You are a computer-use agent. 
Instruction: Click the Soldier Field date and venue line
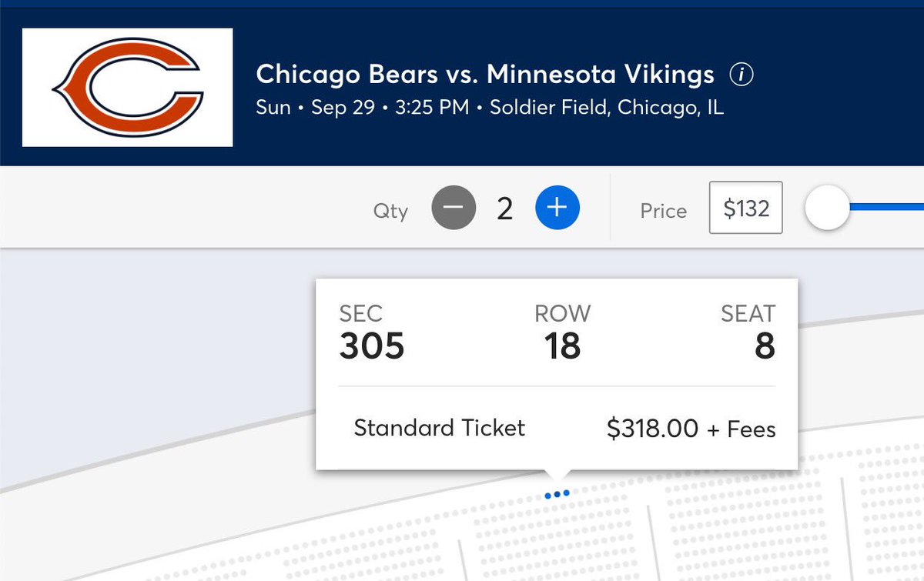click(489, 107)
